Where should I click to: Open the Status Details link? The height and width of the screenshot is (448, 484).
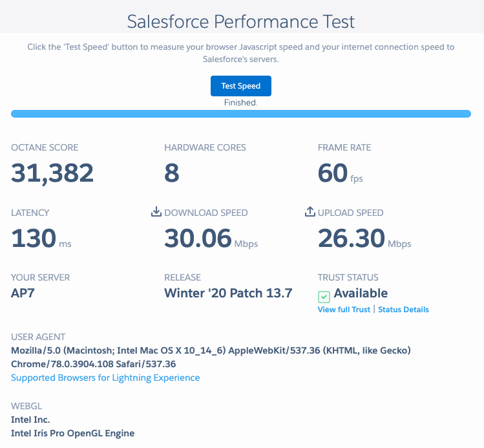pos(403,310)
